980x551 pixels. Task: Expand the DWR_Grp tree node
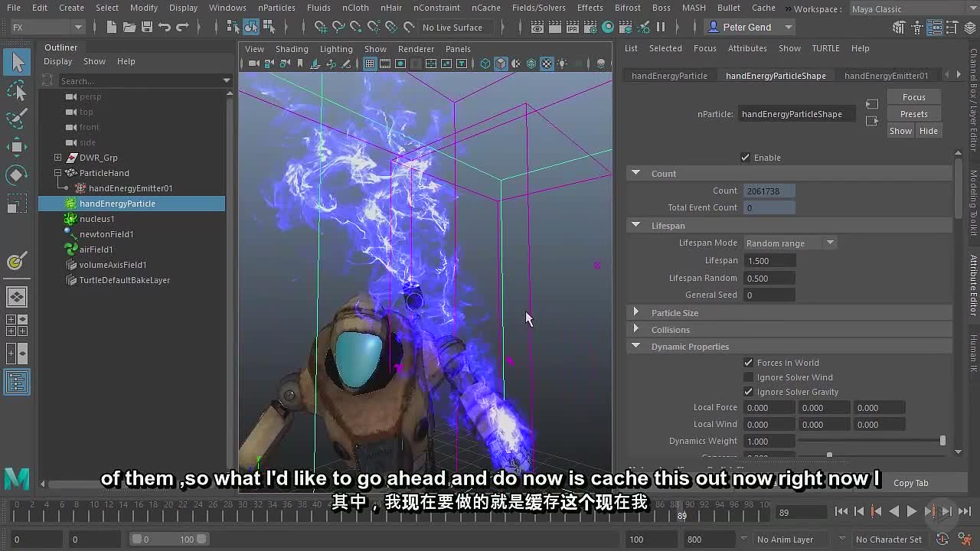pos(57,158)
